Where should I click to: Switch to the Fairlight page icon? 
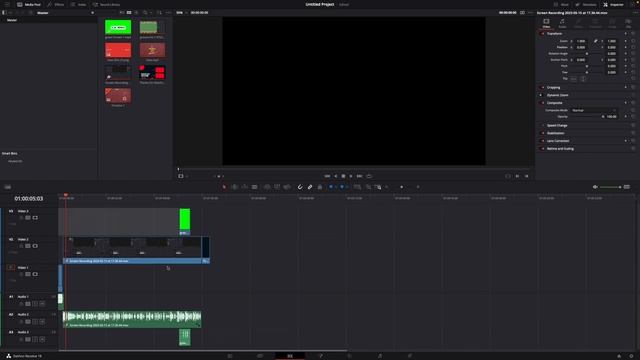(x=380, y=356)
